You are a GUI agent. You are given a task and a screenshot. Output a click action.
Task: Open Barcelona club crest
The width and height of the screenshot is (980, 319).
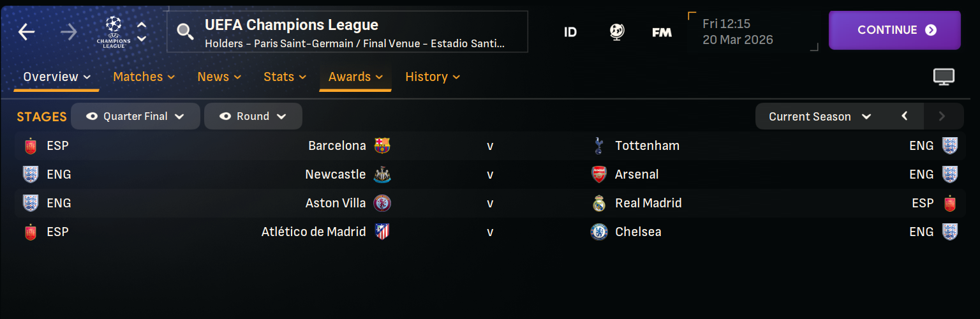pos(382,145)
